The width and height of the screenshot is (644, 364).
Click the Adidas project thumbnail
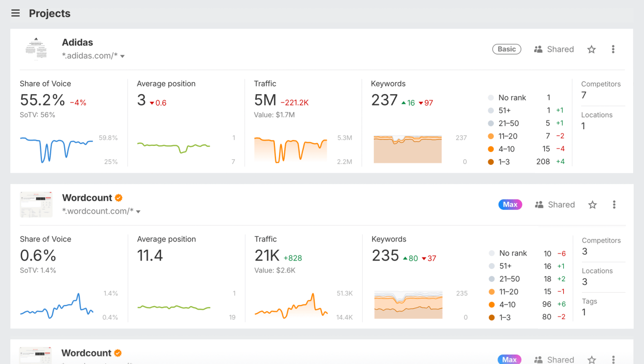click(36, 49)
